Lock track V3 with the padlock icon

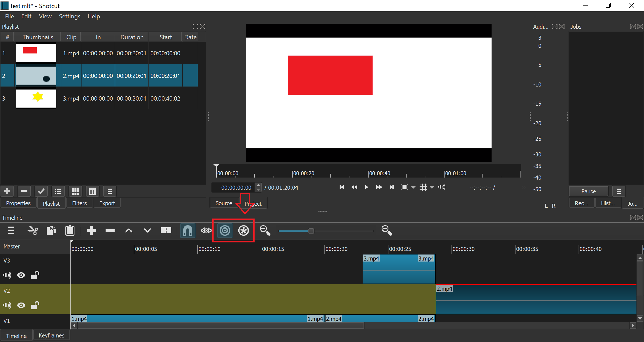pos(35,275)
